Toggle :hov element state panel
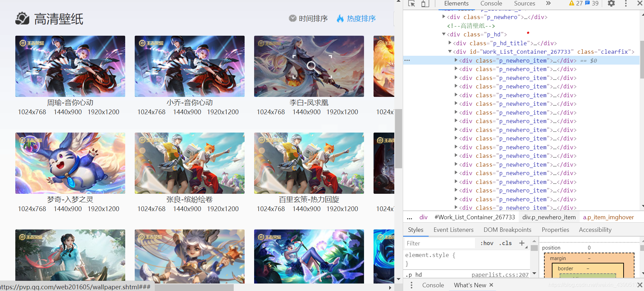This screenshot has width=644, height=291. click(487, 243)
